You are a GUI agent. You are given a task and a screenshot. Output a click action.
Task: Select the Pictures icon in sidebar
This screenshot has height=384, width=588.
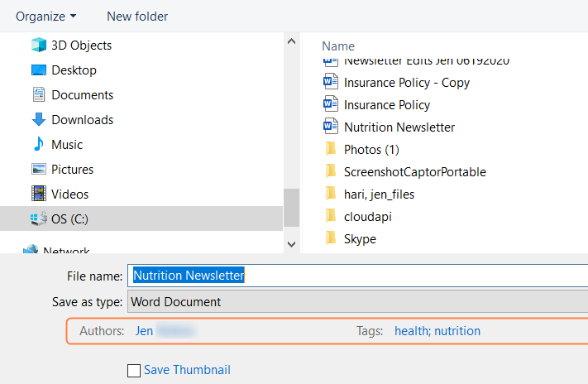(38, 170)
